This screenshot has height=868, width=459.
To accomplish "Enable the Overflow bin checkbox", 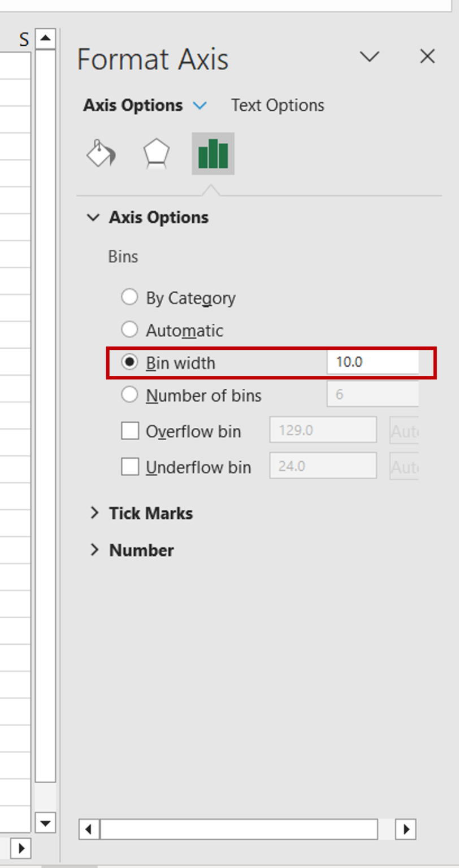I will click(129, 429).
